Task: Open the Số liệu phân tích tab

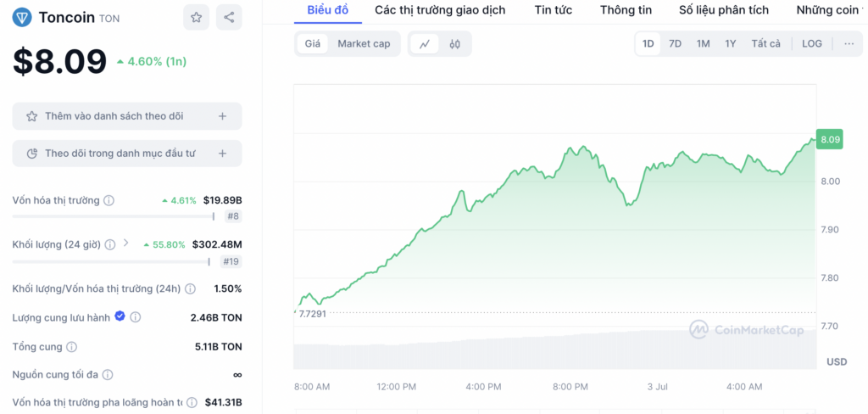Action: 724,10
